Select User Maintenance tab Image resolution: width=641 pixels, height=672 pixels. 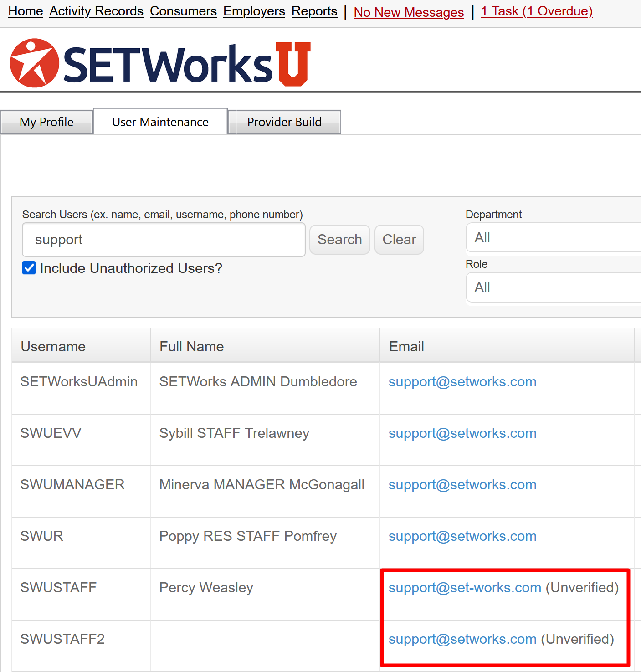[160, 122]
